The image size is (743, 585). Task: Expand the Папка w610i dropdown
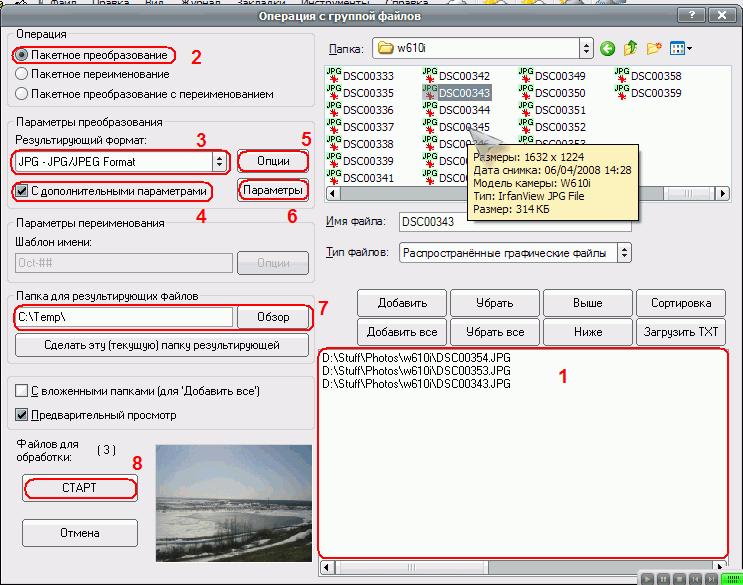[x=585, y=48]
